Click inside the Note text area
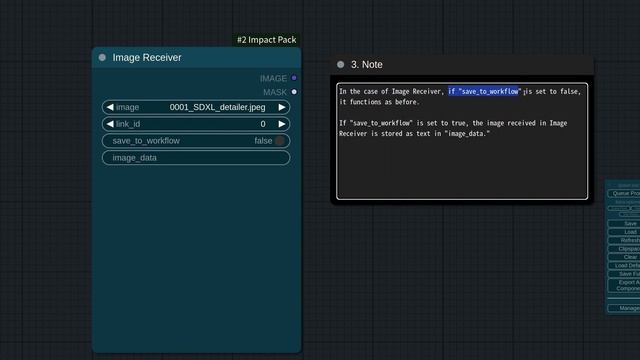The image size is (640, 360). tap(462, 141)
